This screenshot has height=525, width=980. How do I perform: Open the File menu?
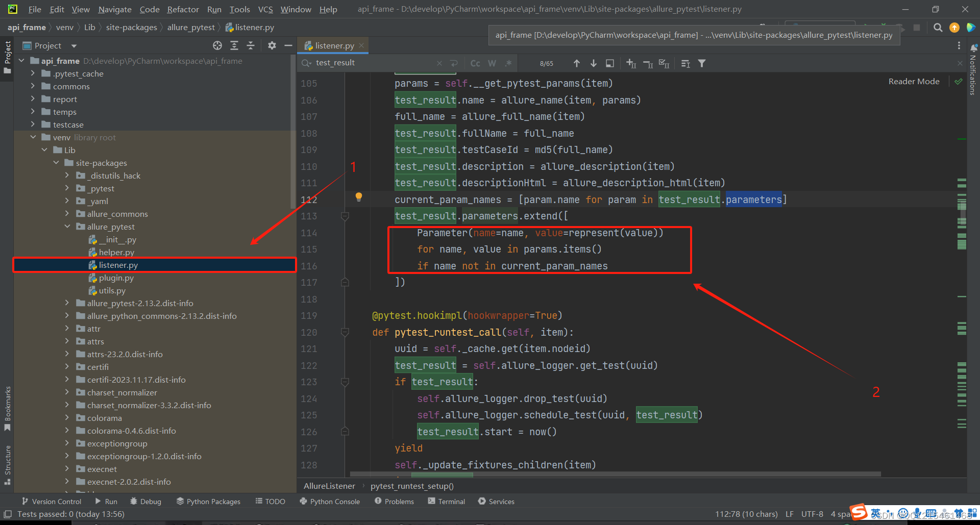(x=35, y=9)
